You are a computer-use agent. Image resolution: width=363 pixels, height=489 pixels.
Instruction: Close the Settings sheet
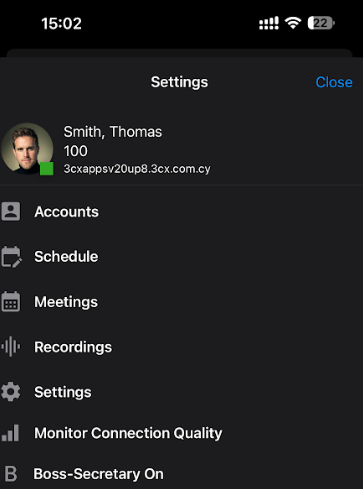334,82
